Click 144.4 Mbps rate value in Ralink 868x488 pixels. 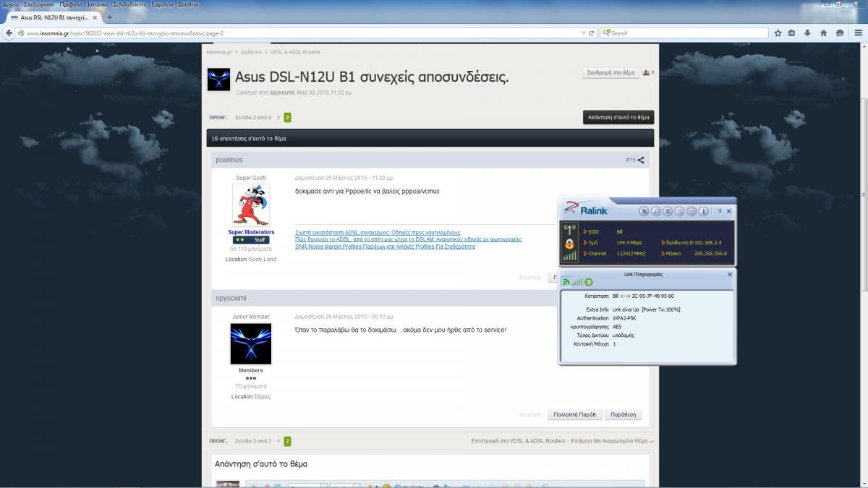point(629,242)
